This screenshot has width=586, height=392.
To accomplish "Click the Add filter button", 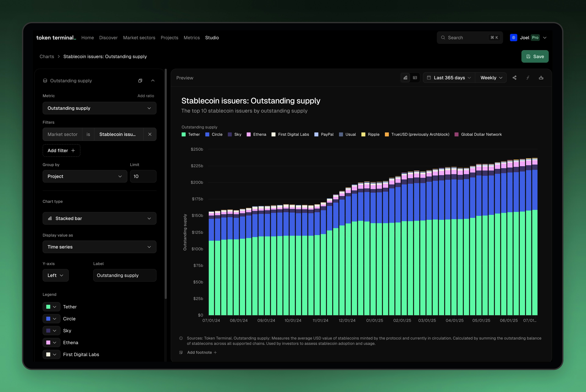I will pos(61,151).
